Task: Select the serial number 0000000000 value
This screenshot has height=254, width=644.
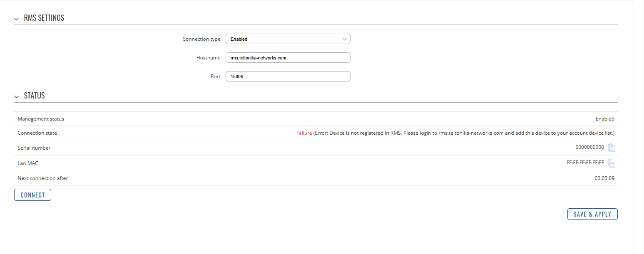Action: point(590,148)
